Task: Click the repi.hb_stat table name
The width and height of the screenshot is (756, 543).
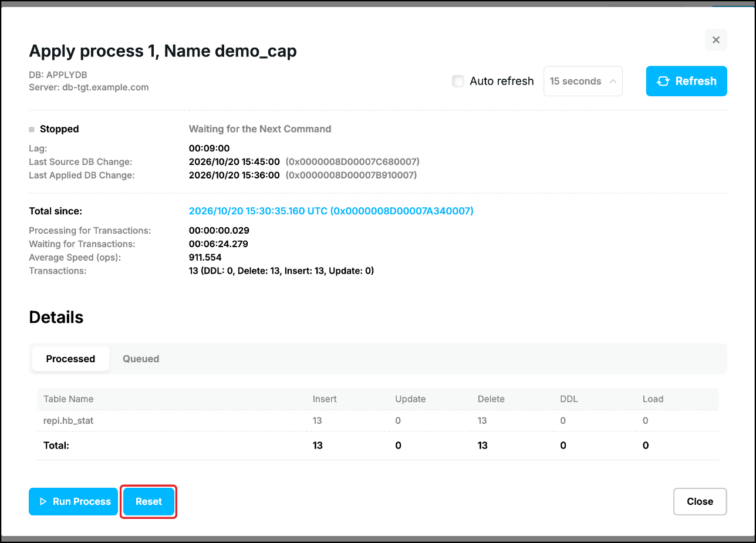Action: coord(68,420)
